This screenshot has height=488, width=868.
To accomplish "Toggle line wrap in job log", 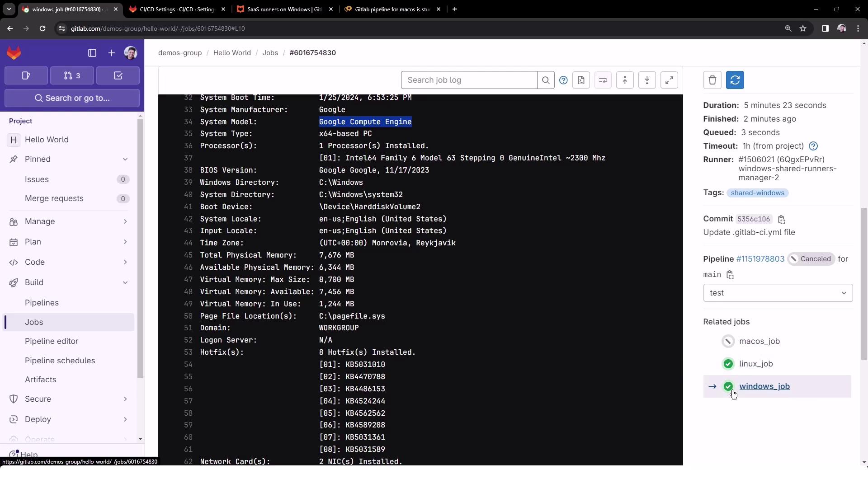I will tap(603, 80).
